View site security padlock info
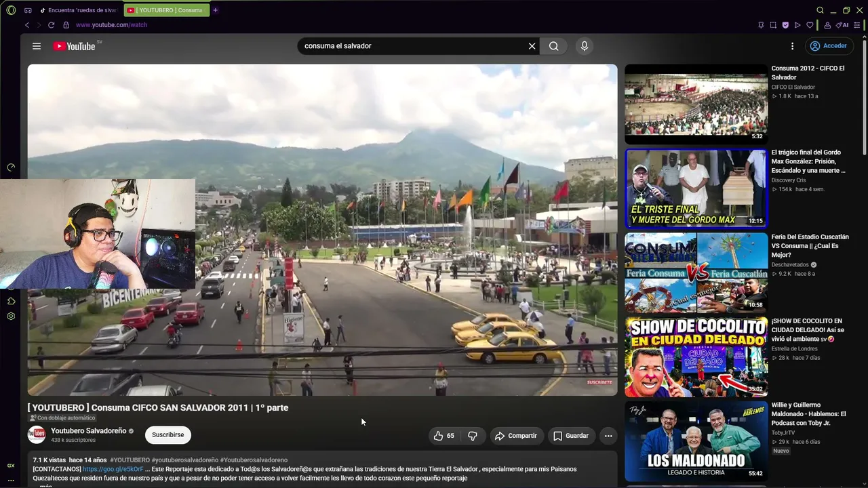Viewport: 868px width, 488px height. (66, 25)
